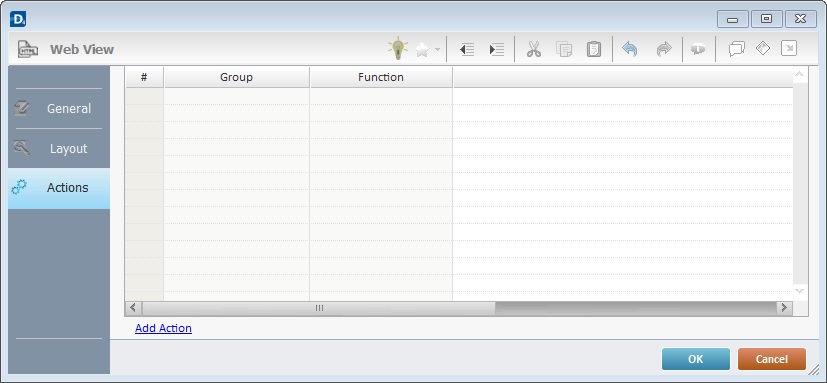Close the dialog with the X button

point(801,19)
